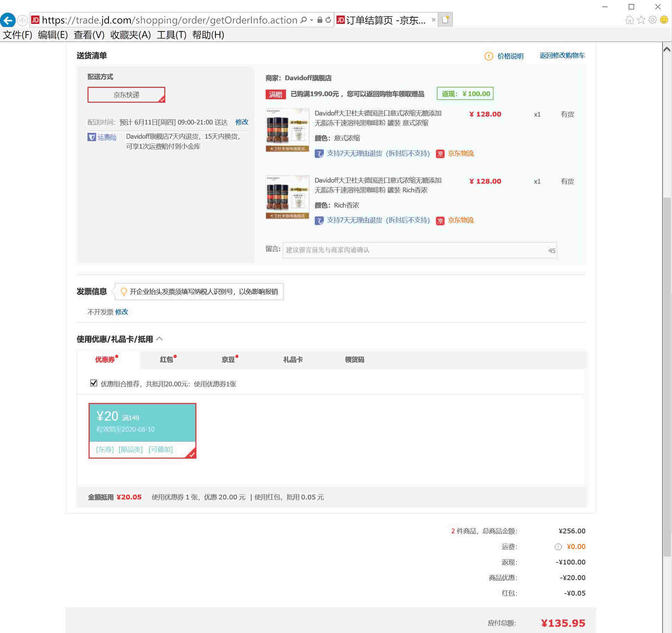Open the 意式浓缩 coffee product thumbnail
The width and height of the screenshot is (672, 633).
pos(287,130)
